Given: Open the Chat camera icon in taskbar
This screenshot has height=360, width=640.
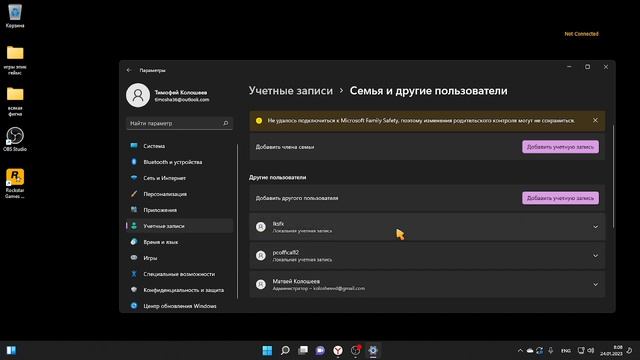Looking at the screenshot, I should click(320, 350).
